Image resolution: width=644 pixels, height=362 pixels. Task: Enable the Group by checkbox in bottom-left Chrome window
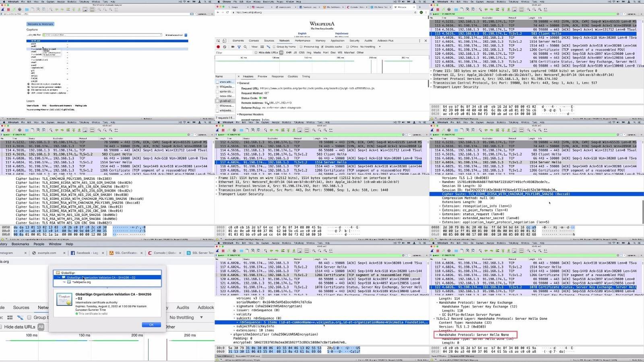[29, 317]
